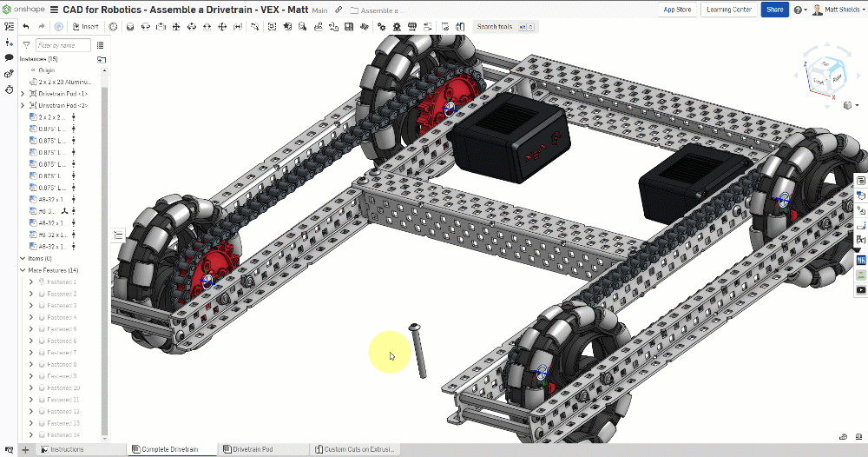Click the Redo arrow in the toolbar
Screen dimensions: 868x457
[x=42, y=27]
